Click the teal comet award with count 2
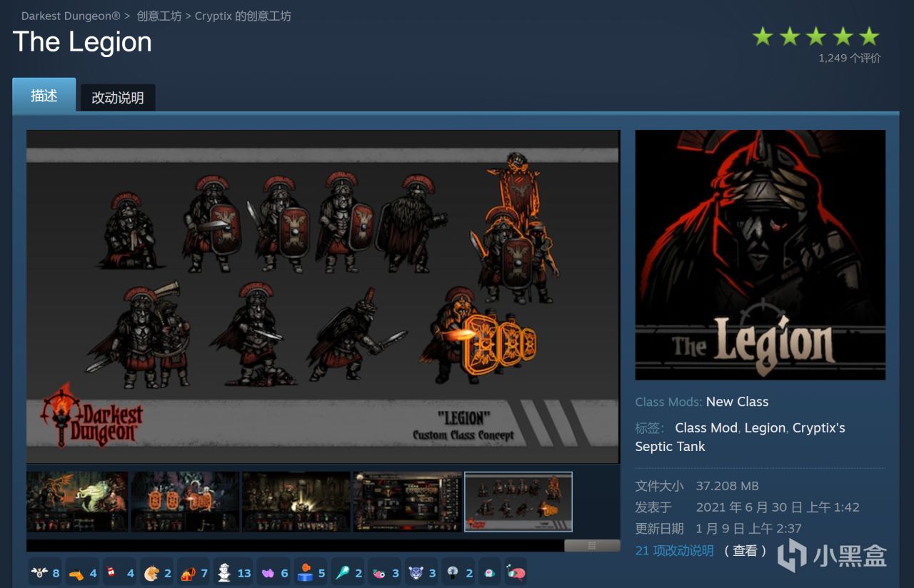914x588 pixels. coord(348,572)
